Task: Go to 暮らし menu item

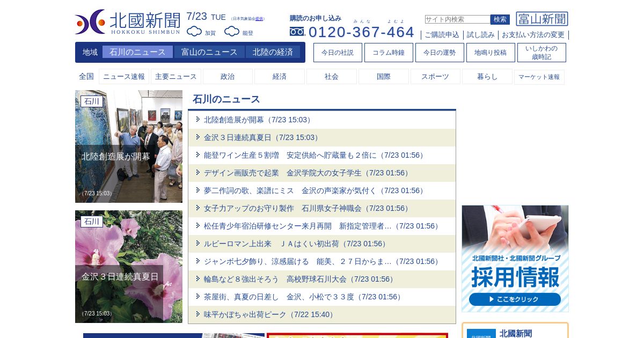Action: click(x=487, y=77)
